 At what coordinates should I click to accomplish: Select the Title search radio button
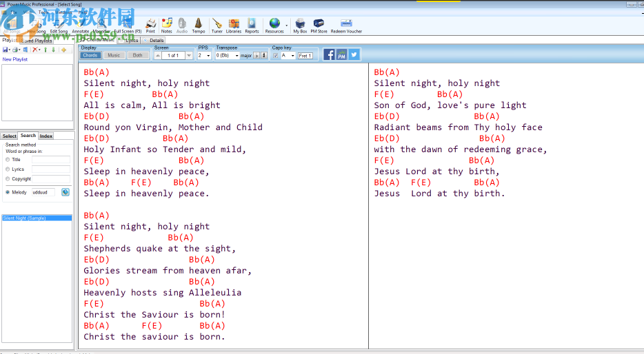click(8, 160)
